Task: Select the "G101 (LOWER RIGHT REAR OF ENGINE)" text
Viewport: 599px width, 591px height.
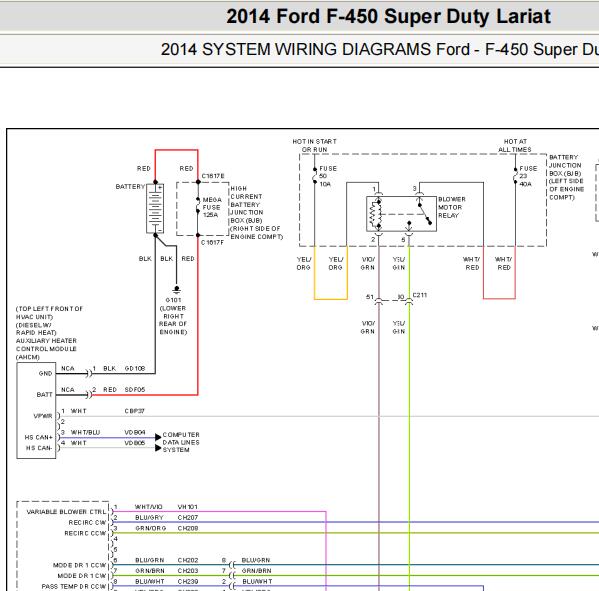Action: tap(173, 316)
